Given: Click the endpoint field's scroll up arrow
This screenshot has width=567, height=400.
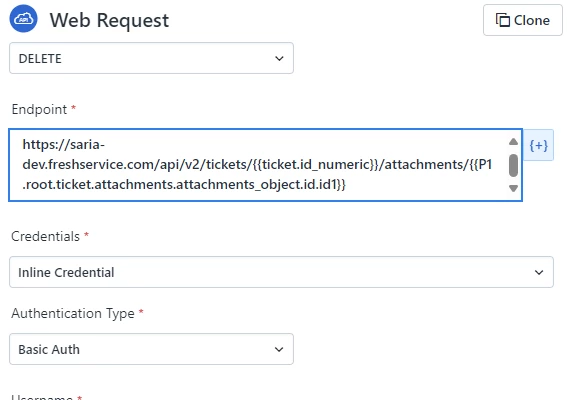Looking at the screenshot, I should [x=513, y=141].
